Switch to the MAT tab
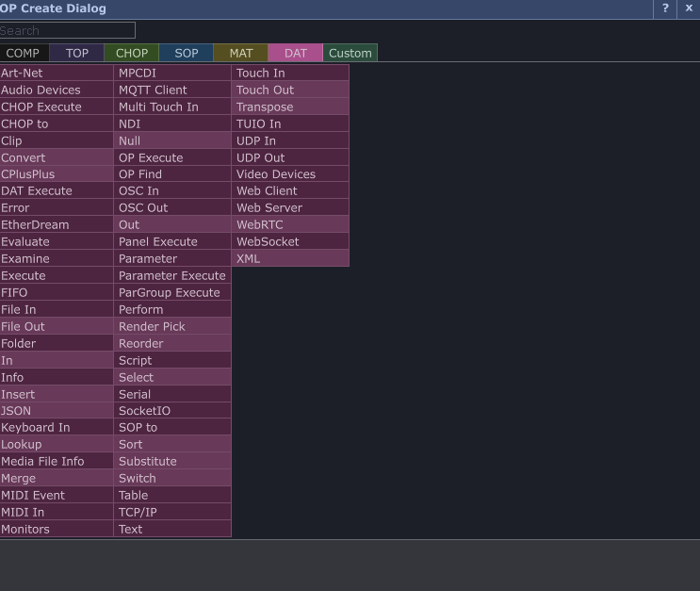700x591 pixels. click(241, 53)
